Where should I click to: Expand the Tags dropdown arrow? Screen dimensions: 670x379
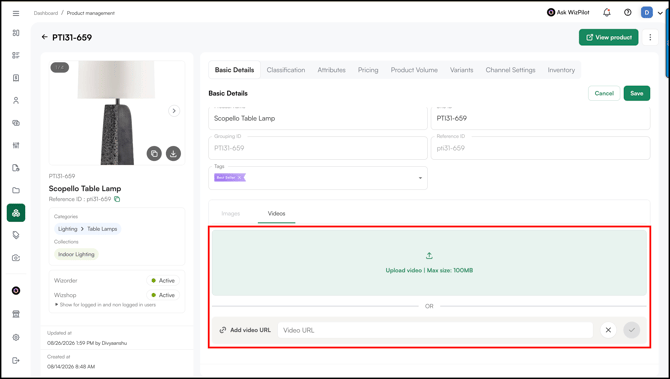[420, 178]
